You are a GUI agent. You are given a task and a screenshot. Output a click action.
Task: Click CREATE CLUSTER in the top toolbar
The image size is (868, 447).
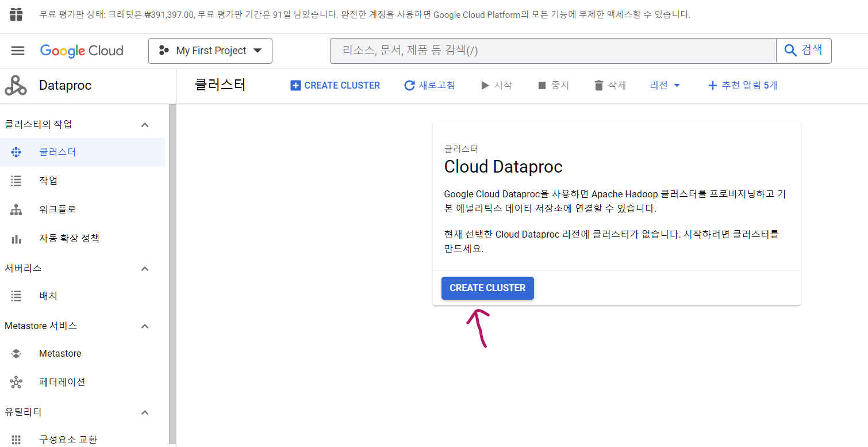[x=335, y=86]
